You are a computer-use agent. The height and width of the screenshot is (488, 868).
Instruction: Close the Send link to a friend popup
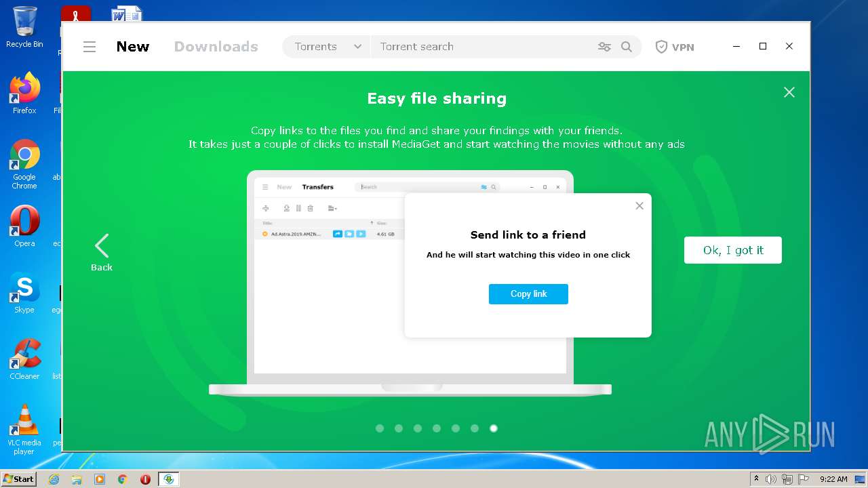639,206
